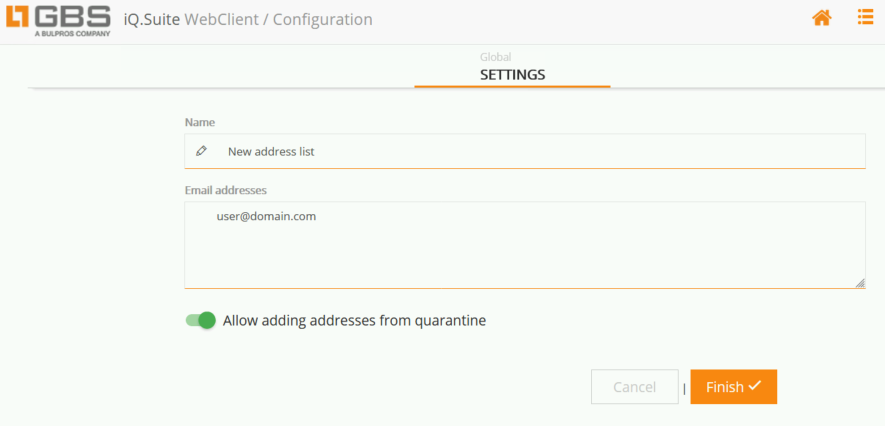This screenshot has width=885, height=426.
Task: Click the 'Global' caption above SETTINGS
Action: pos(495,57)
